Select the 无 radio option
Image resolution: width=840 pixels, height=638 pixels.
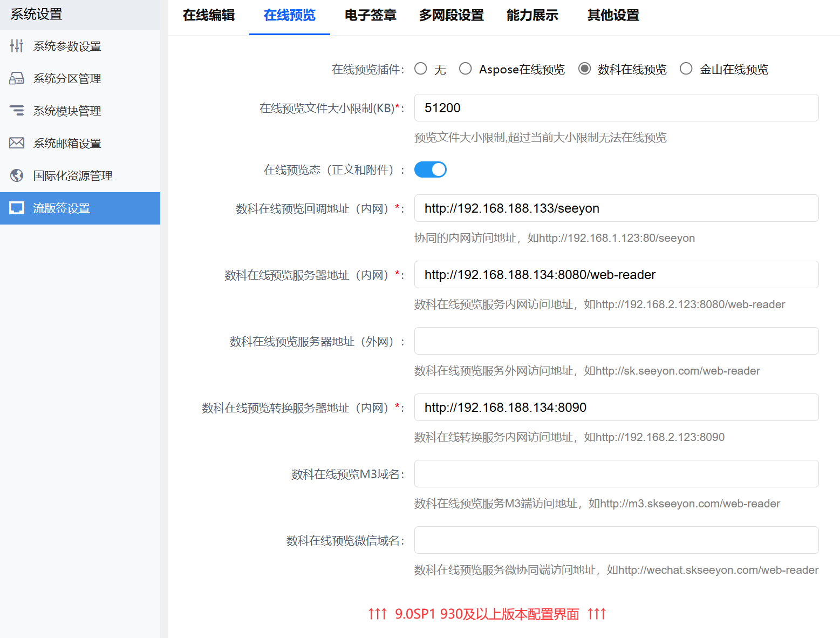coord(421,69)
